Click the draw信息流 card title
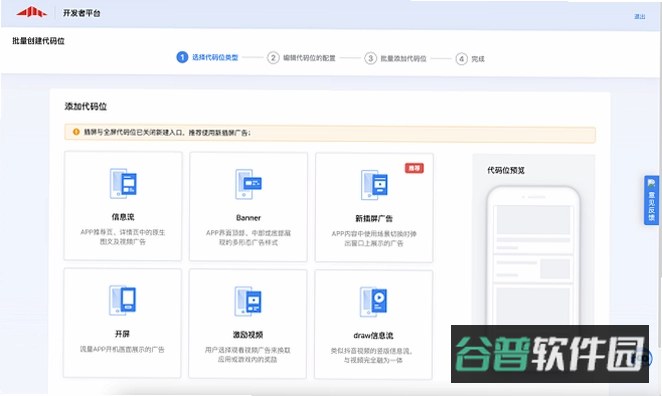 tap(373, 336)
